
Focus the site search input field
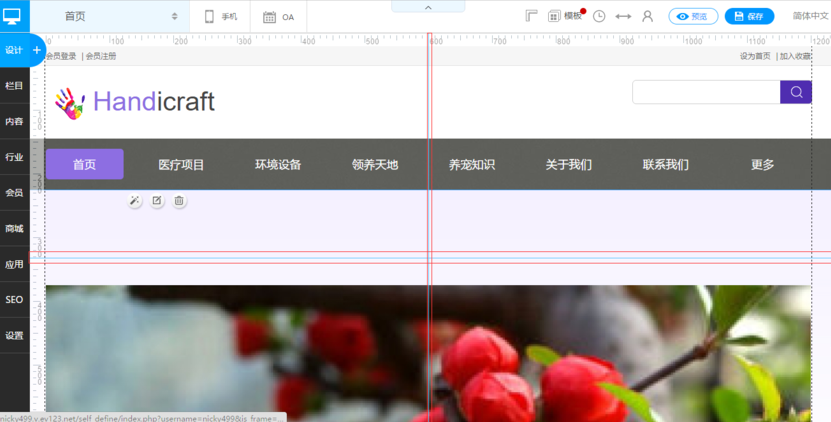point(706,92)
